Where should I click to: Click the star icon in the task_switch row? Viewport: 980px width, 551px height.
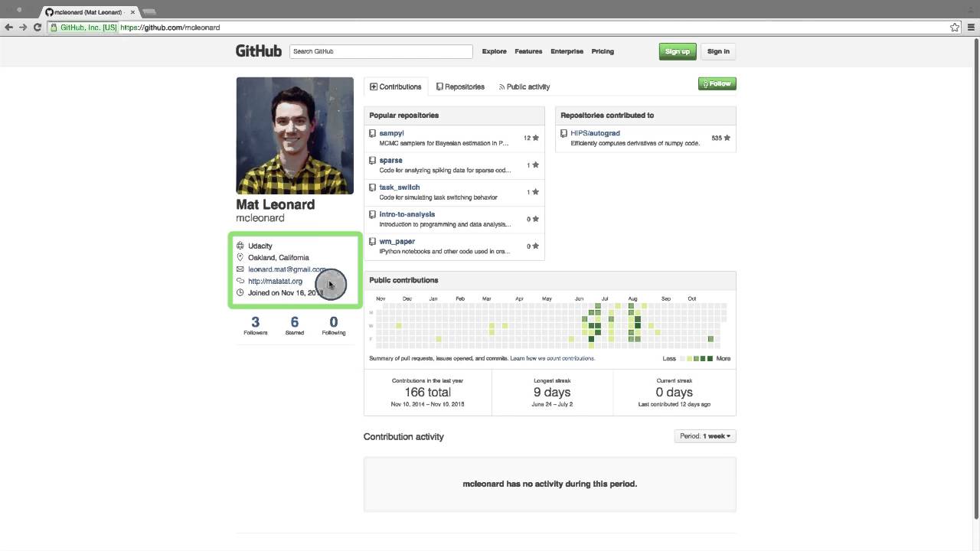coord(535,192)
